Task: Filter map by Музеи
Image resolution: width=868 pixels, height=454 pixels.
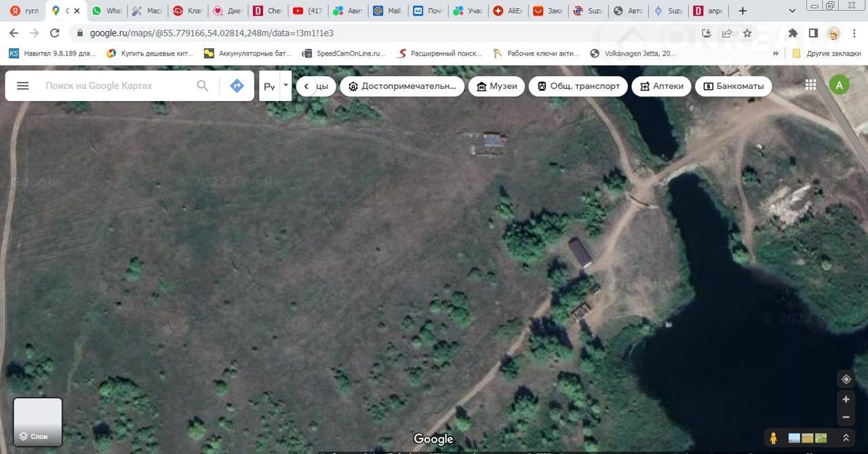Action: 496,86
